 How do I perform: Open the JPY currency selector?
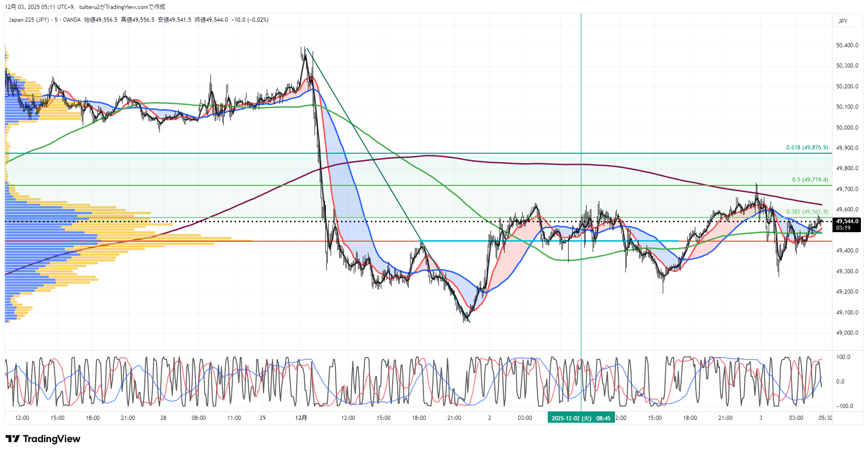pyautogui.click(x=842, y=21)
